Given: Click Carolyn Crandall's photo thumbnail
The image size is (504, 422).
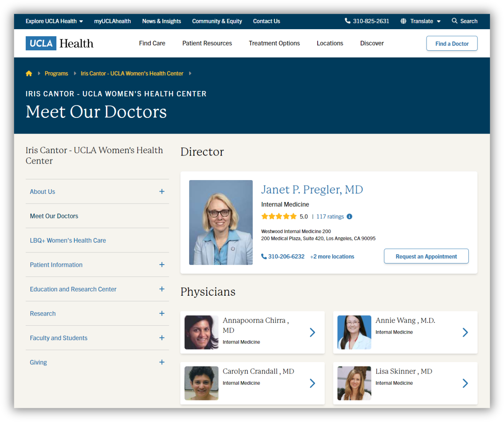Looking at the screenshot, I should pyautogui.click(x=201, y=383).
